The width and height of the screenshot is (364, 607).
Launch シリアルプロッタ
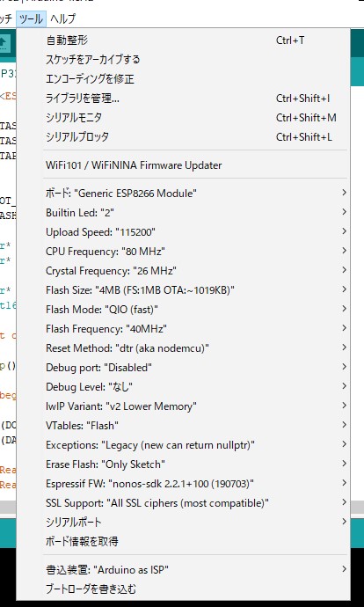point(184,137)
